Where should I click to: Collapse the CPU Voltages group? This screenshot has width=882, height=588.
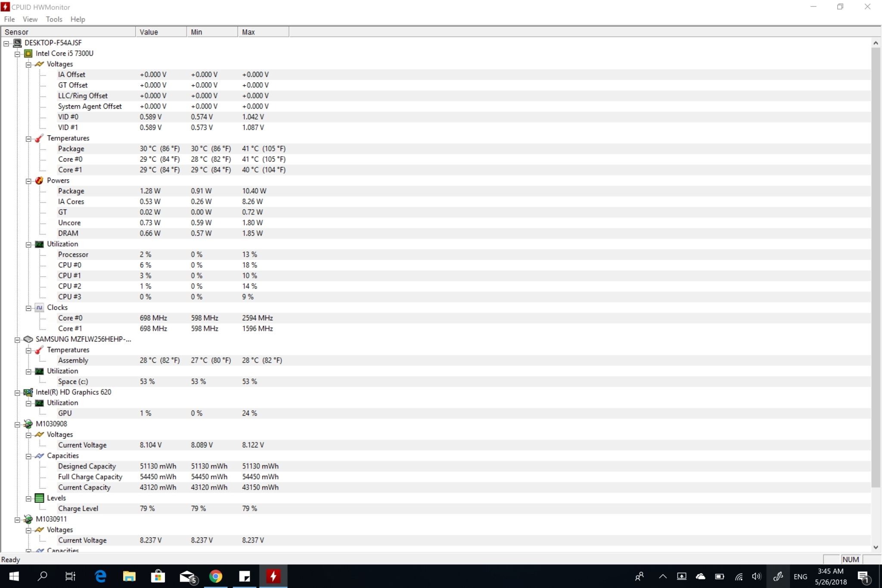pyautogui.click(x=28, y=65)
